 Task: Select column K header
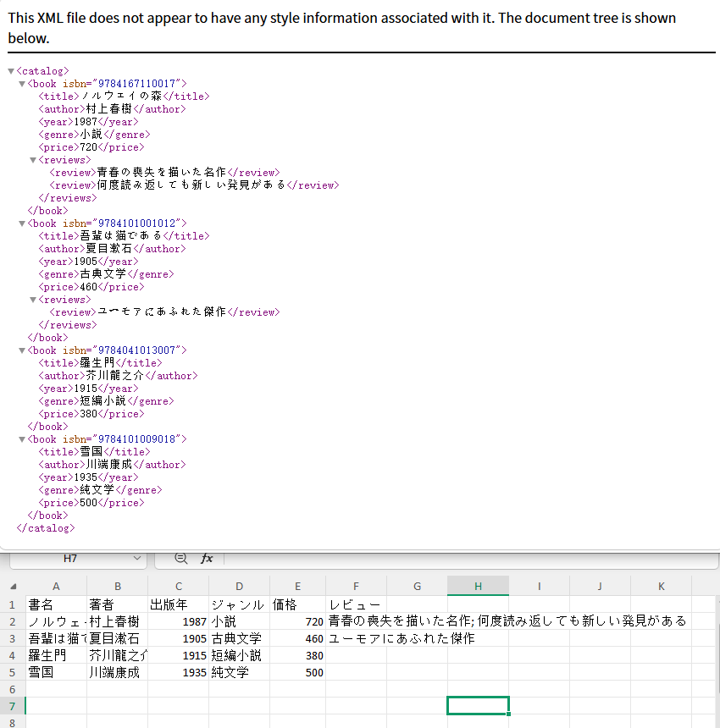tap(661, 587)
